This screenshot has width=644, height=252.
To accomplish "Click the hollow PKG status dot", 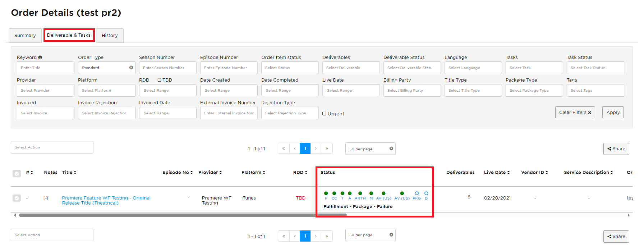I will pyautogui.click(x=417, y=193).
